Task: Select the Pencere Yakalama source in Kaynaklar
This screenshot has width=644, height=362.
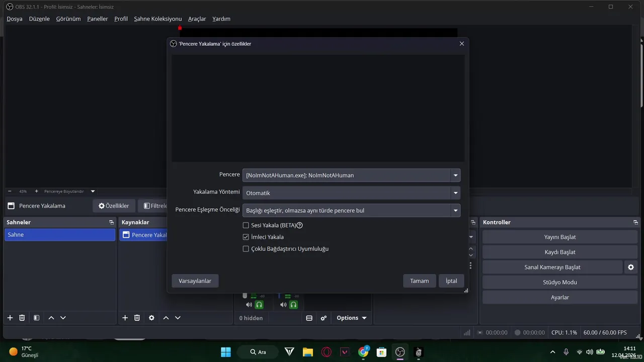Action: (143, 235)
